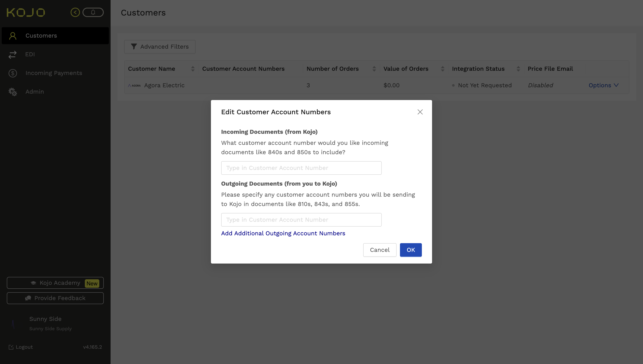
Task: Click Add Additional Outgoing Account Numbers link
Action: tap(283, 233)
